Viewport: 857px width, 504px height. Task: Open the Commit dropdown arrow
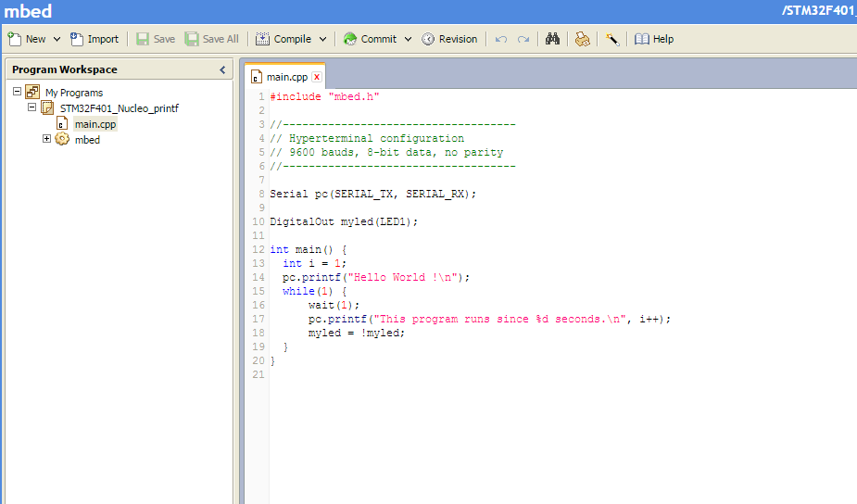click(407, 39)
